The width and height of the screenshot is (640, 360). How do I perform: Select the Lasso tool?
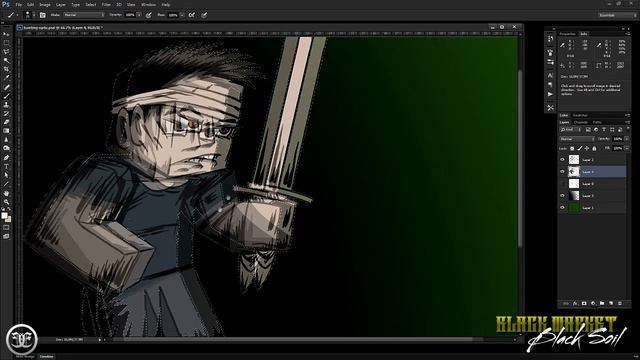point(6,52)
